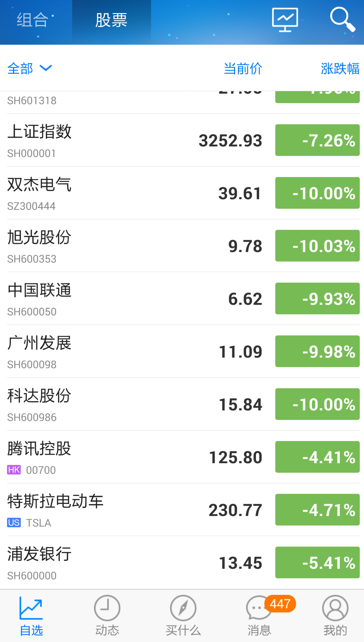Switch to the 组合 tab
364x642 pixels.
32,20
